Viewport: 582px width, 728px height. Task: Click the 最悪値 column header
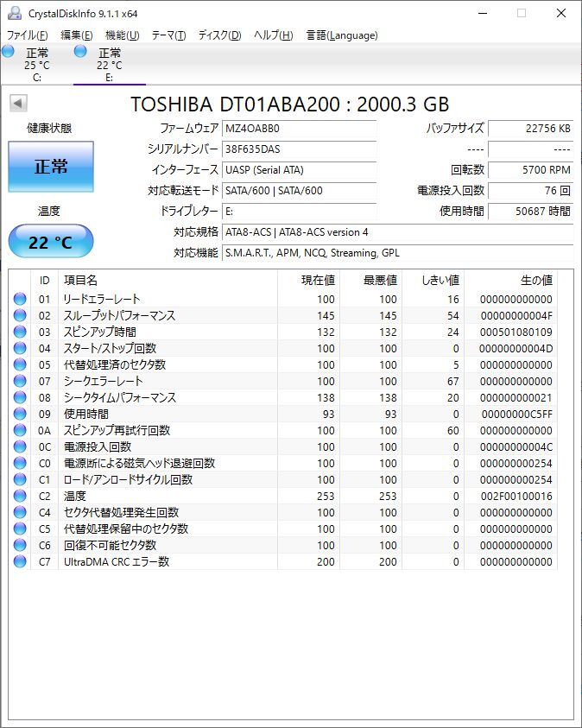tap(371, 281)
